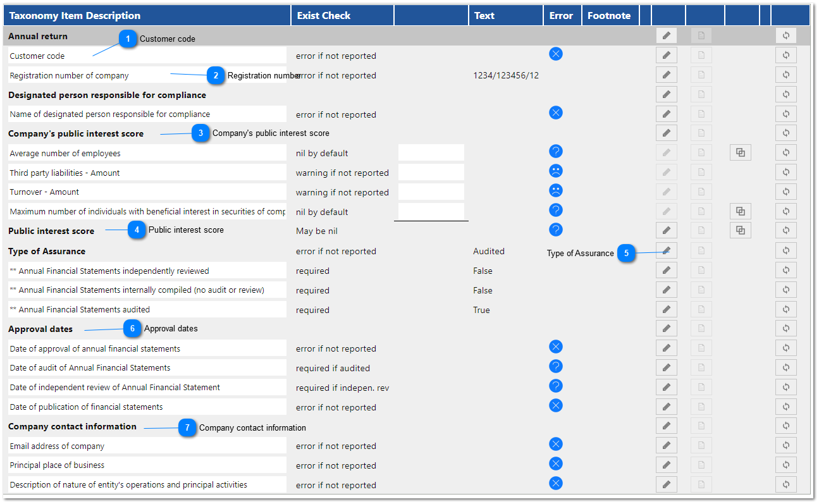Image resolution: width=819 pixels, height=504 pixels.
Task: Refresh the Turnover - Amount row
Action: pyautogui.click(x=786, y=192)
